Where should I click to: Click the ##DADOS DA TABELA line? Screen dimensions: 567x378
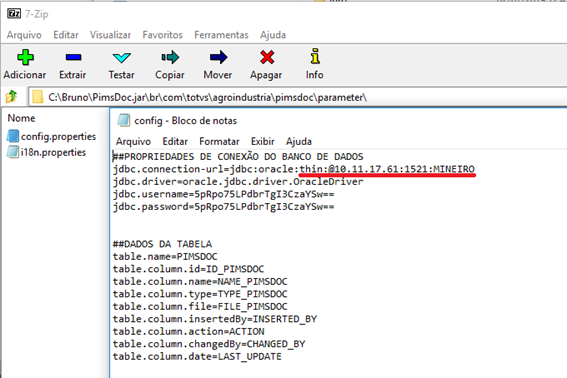point(162,244)
